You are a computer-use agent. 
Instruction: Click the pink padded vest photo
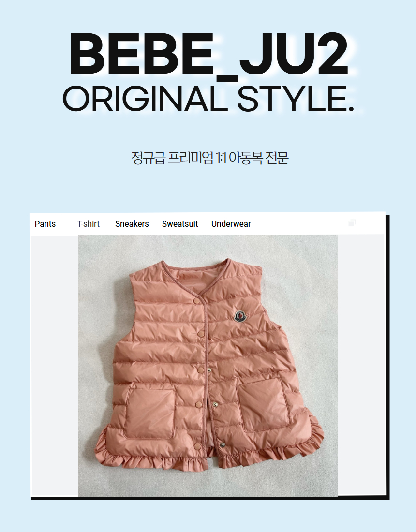(208, 366)
